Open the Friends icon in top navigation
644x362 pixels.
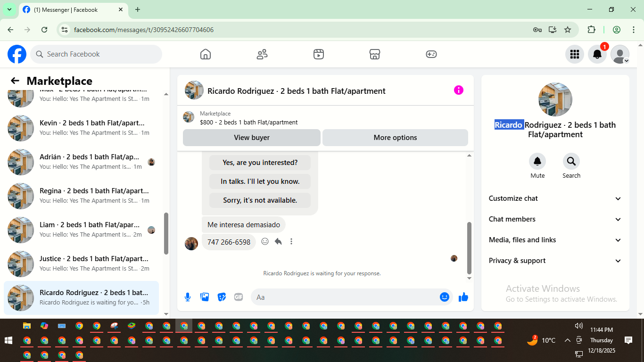tap(262, 54)
